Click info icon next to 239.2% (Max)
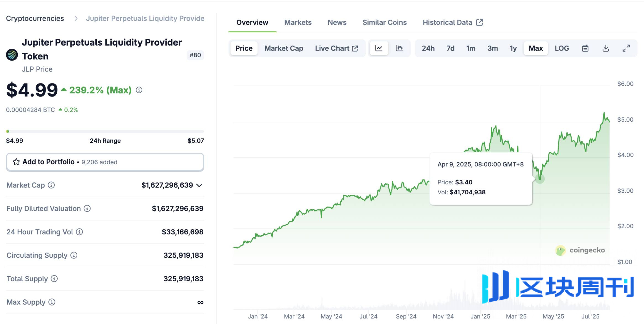 click(x=139, y=90)
